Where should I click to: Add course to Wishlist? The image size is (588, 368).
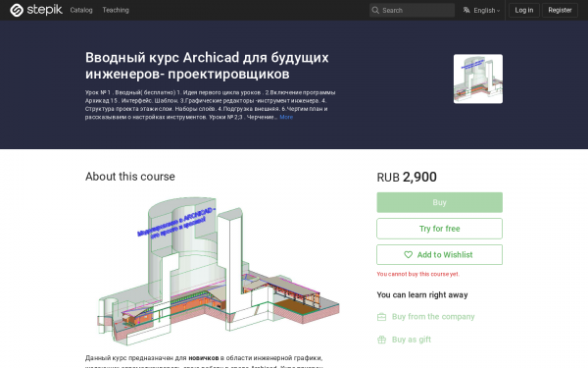pyautogui.click(x=439, y=254)
